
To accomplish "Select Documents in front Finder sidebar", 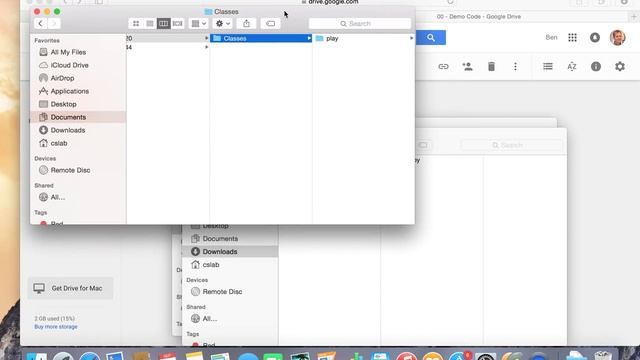I will click(78, 117).
